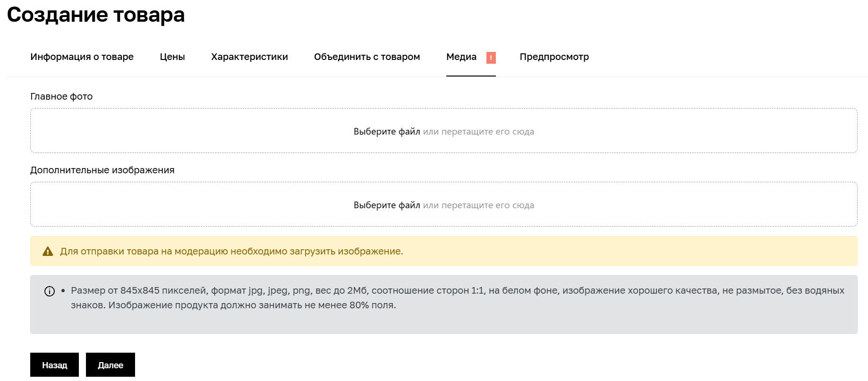The height and width of the screenshot is (381, 868).
Task: Select the Характеристики tab
Action: coord(249,57)
